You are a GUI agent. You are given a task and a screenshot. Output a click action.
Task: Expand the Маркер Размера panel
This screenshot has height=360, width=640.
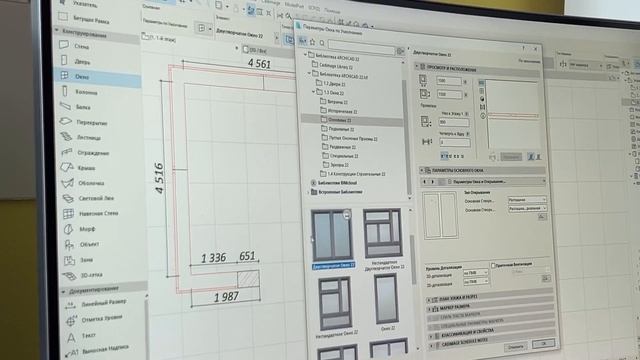[429, 309]
